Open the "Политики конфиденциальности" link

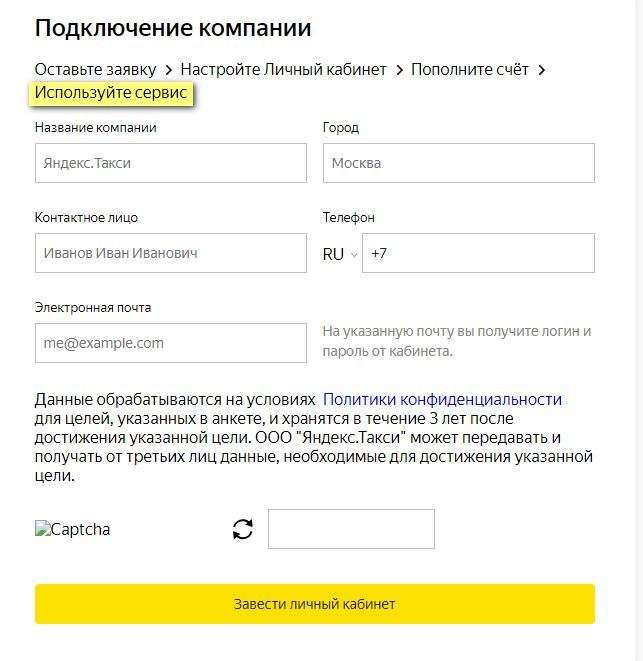(x=442, y=400)
